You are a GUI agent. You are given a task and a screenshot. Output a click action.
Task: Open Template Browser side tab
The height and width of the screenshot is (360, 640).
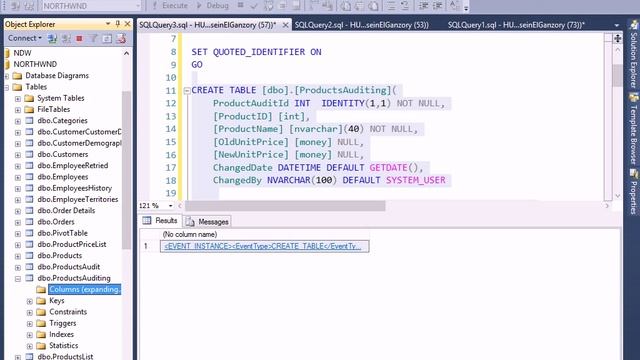(x=633, y=130)
